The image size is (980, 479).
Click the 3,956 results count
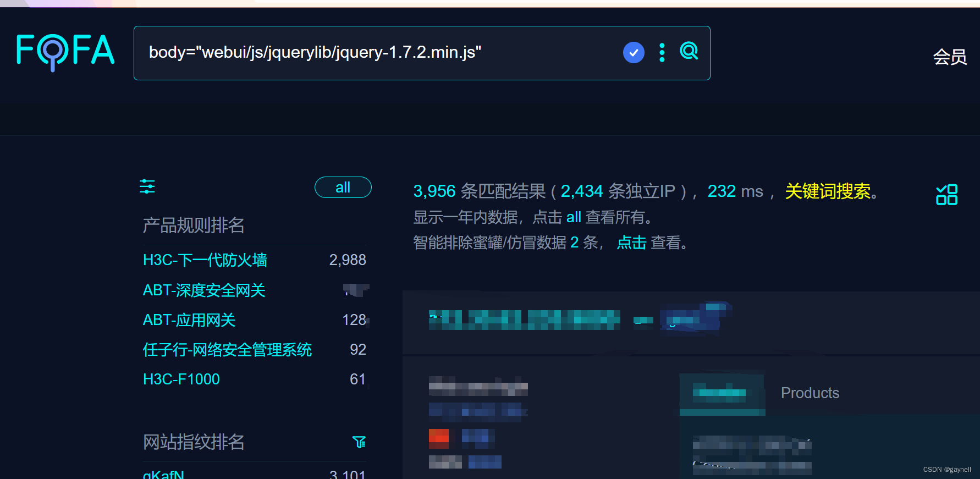pos(434,191)
